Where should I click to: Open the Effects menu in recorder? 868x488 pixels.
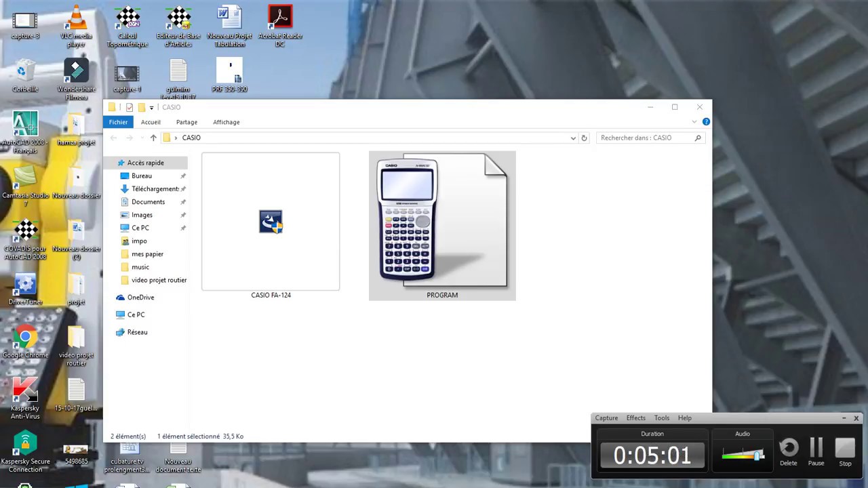[x=635, y=418]
